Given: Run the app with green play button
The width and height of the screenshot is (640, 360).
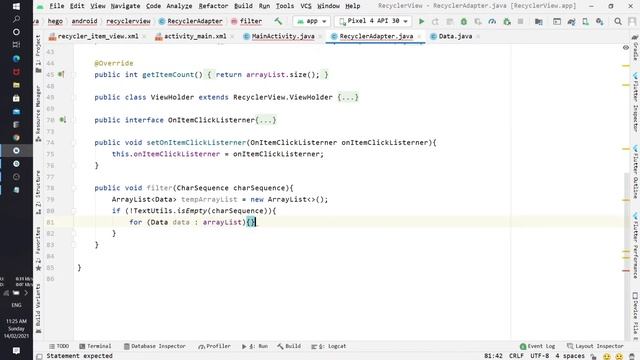Looking at the screenshot, I should pyautogui.click(x=422, y=21).
